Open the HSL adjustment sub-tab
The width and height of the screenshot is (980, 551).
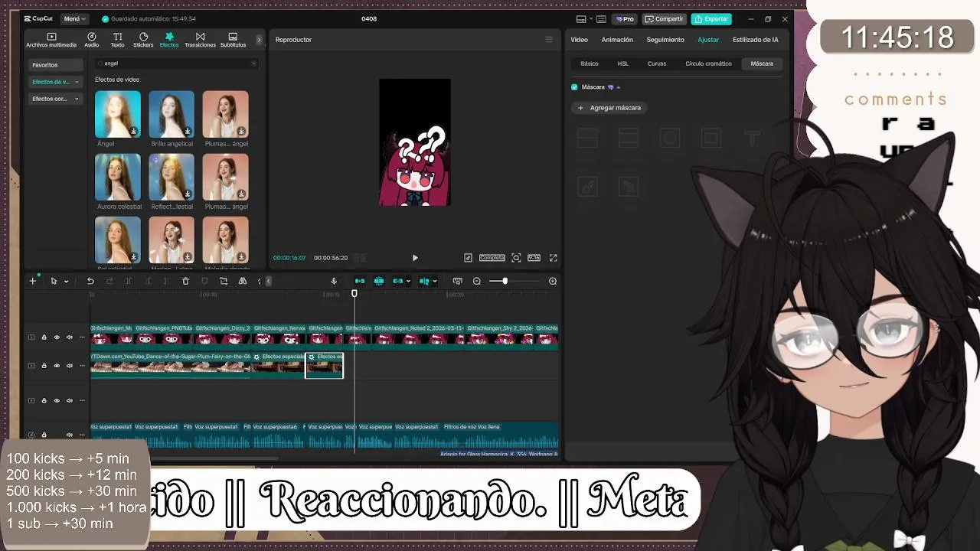coord(623,64)
